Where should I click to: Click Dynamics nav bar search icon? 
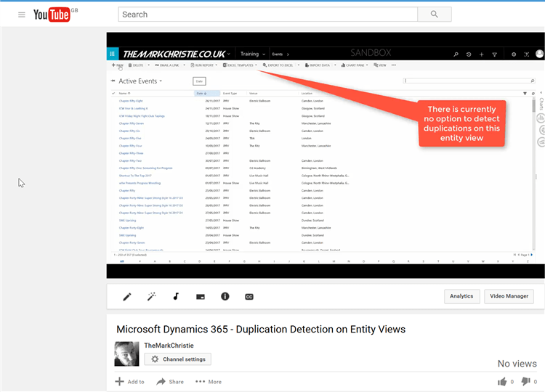coord(456,54)
